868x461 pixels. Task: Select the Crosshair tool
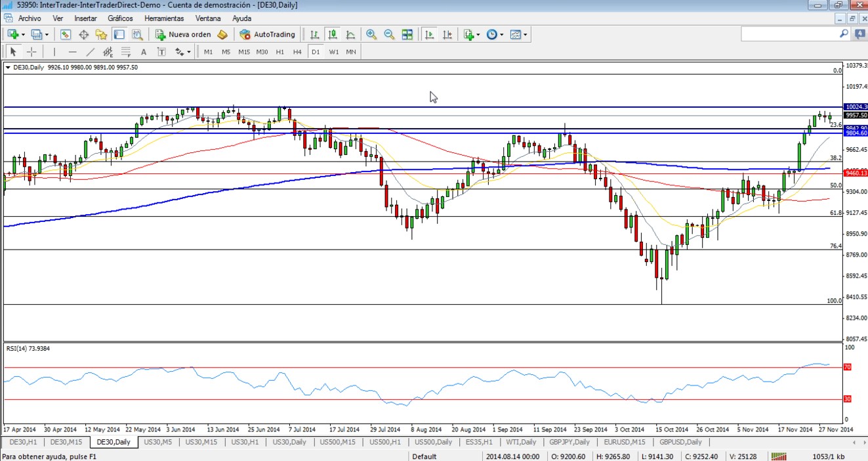point(31,51)
